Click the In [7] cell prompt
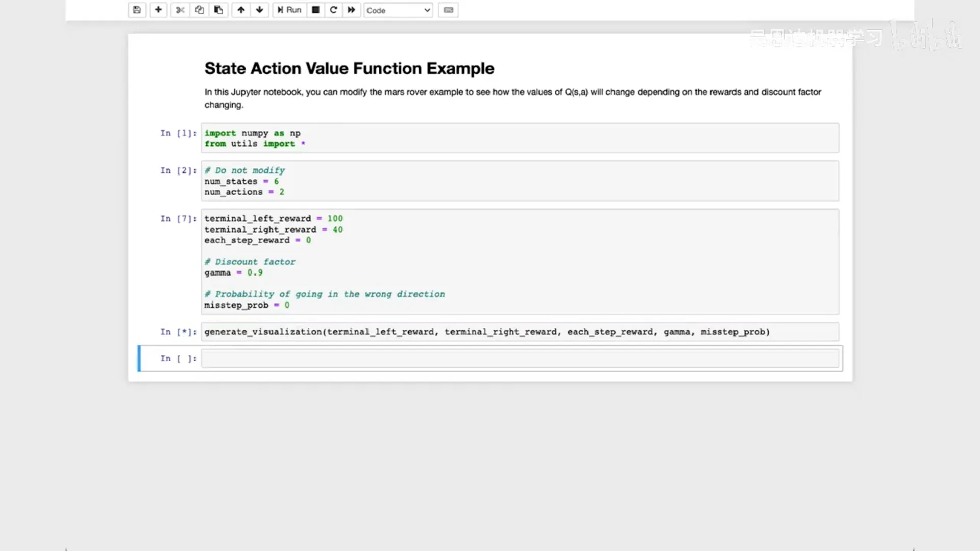 pos(178,219)
